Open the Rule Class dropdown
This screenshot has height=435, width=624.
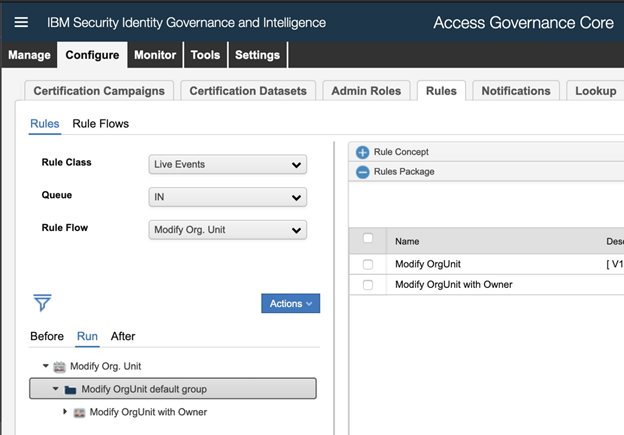[x=227, y=165]
